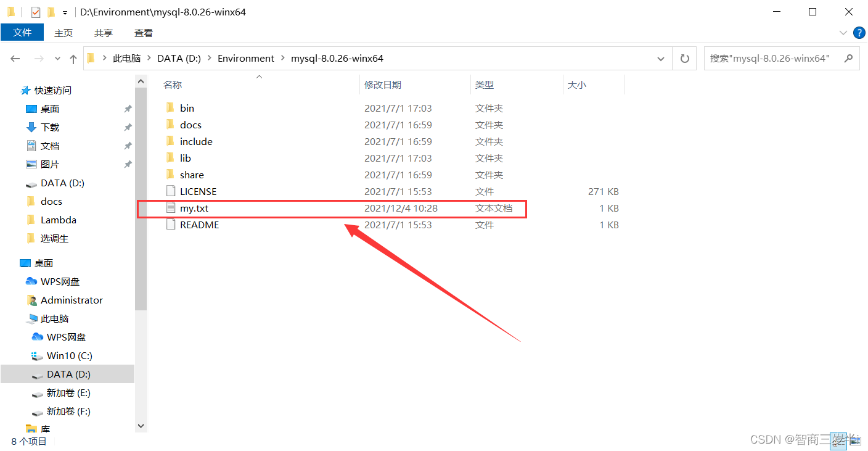Click the sort direction arrow on 名称
The height and width of the screenshot is (451, 868).
pos(259,77)
